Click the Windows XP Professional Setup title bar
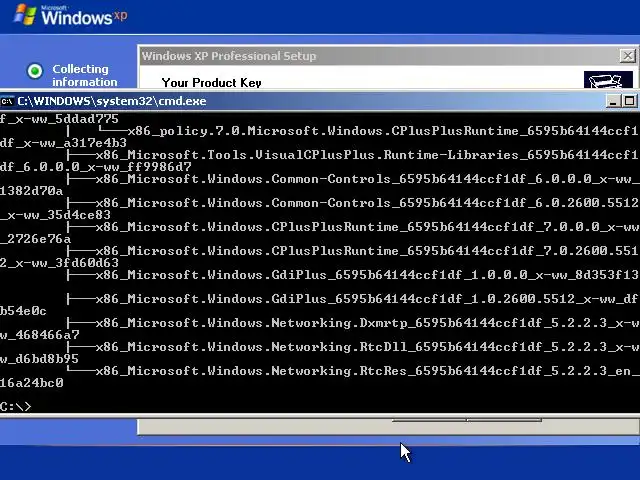This screenshot has width=640, height=480. coord(388,56)
